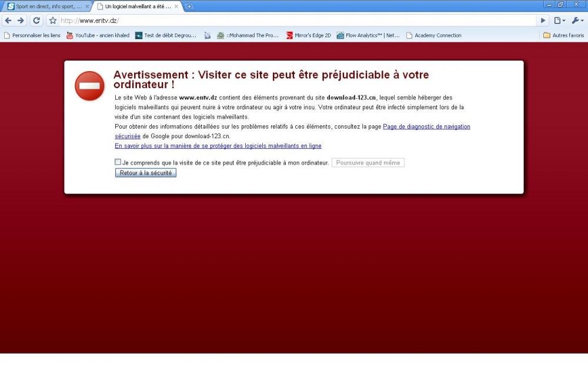Image resolution: width=588 pixels, height=388 pixels.
Task: Expand the Autres favoris bookmarks folder
Action: tap(563, 35)
